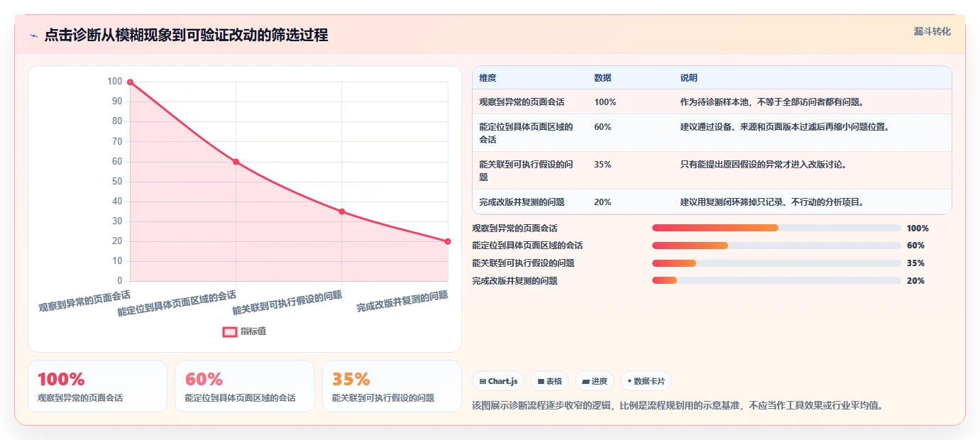
Task: Click the 能关联到可执行假设的问题 progress bar
Action: coord(776,263)
